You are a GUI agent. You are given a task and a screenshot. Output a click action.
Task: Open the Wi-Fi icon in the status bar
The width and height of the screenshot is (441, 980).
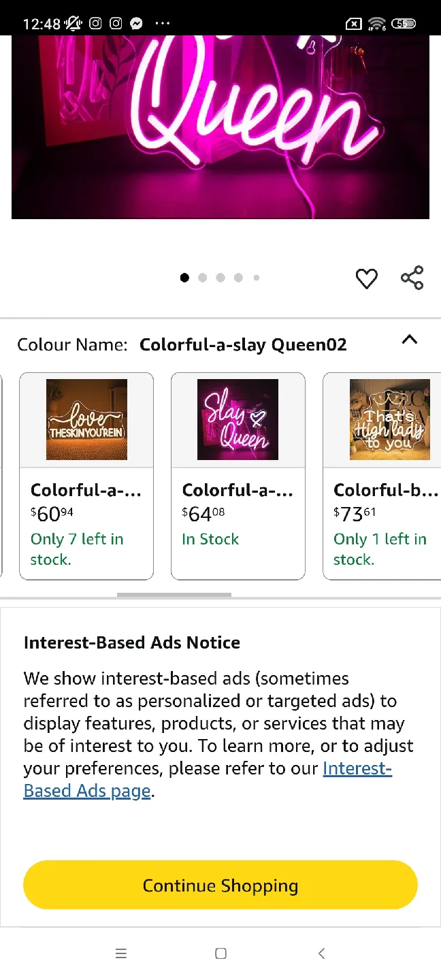coord(376,23)
